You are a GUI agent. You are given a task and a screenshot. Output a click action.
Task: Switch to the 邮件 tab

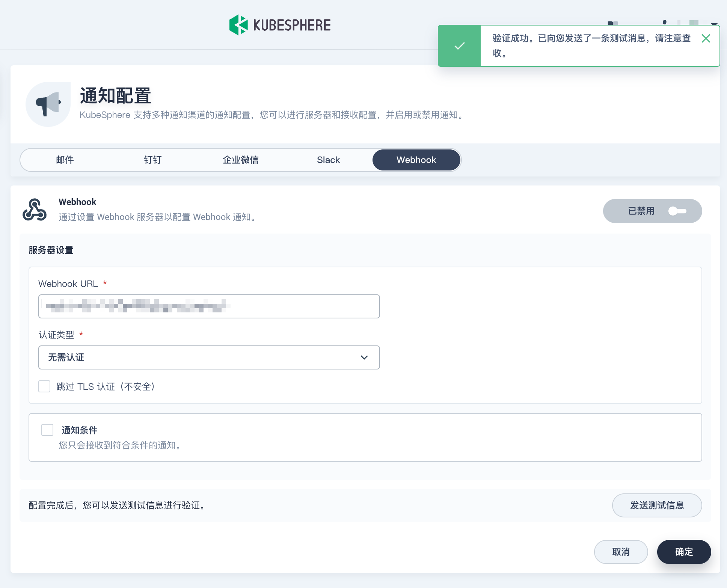(x=65, y=160)
